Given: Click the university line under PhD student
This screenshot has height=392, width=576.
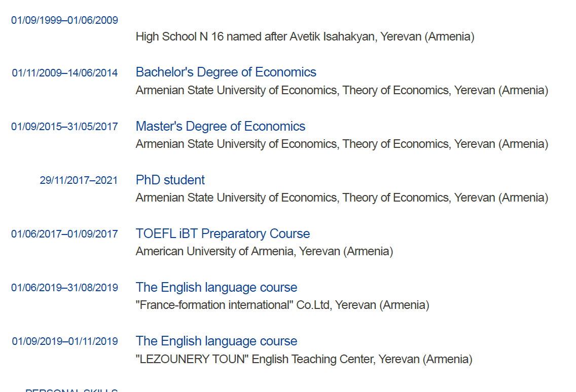Looking at the screenshot, I should tap(342, 198).
